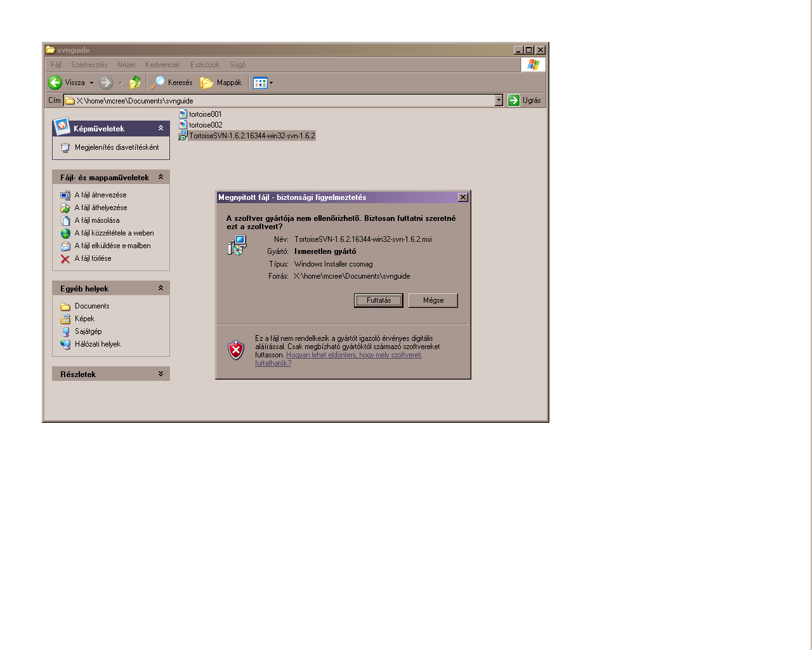Toggle the Mappák folders pane
Viewport: 812px width, 650px height.
pos(221,83)
